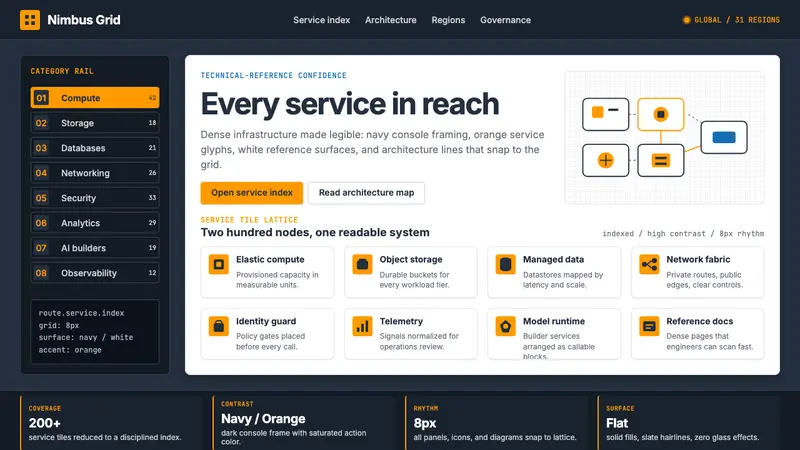Click Two hundred nodes, one readable system
Image resolution: width=800 pixels, height=450 pixels.
tap(315, 232)
